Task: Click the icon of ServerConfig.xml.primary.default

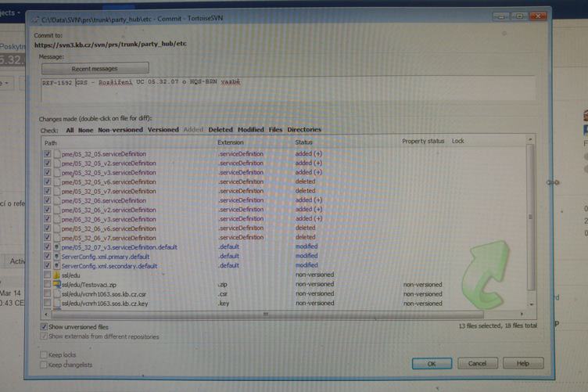Action: [57, 257]
